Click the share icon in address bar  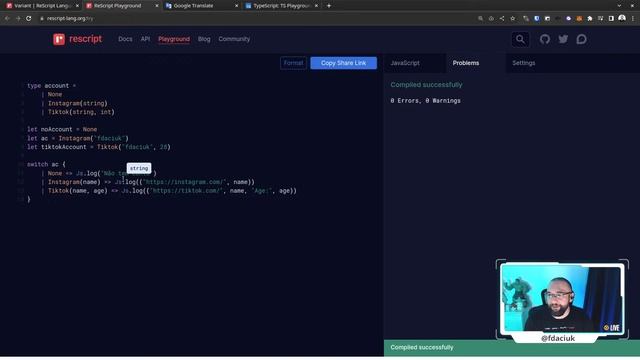click(x=502, y=18)
